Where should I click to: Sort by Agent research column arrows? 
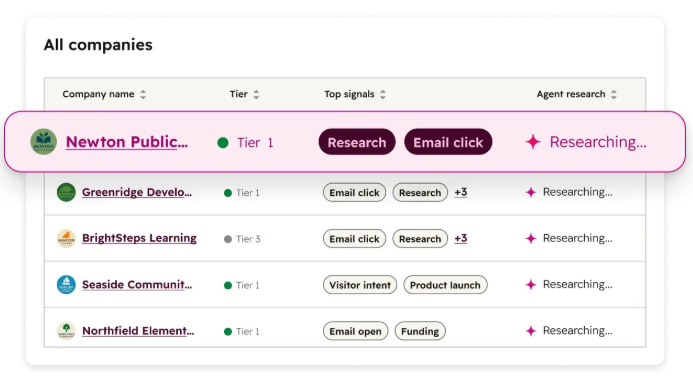[x=613, y=94]
